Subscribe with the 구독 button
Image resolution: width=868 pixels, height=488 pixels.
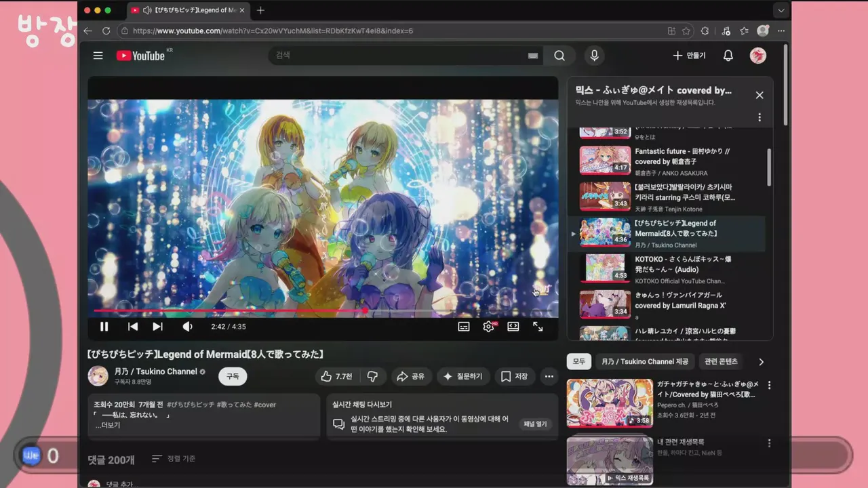pos(233,376)
